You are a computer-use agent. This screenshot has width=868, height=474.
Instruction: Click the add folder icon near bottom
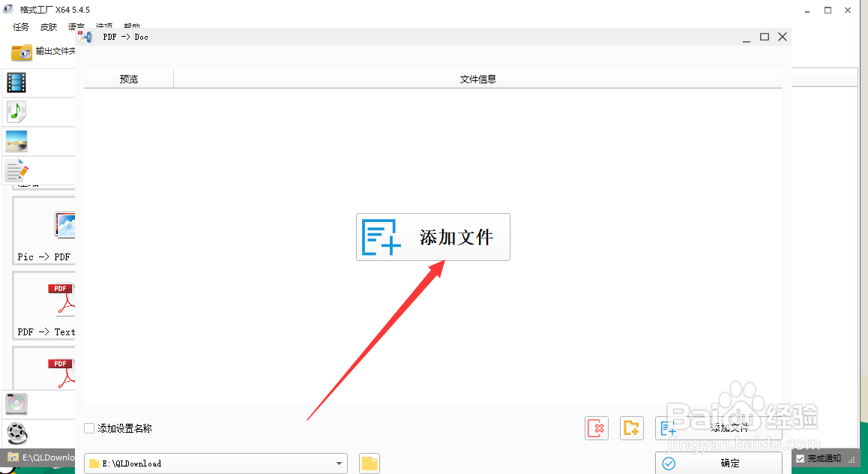[631, 428]
